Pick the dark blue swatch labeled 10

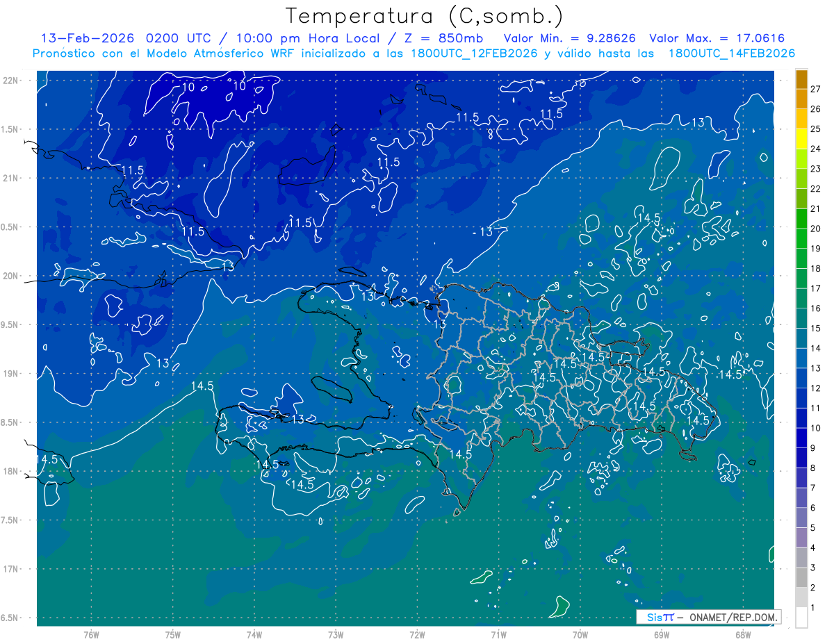point(801,418)
